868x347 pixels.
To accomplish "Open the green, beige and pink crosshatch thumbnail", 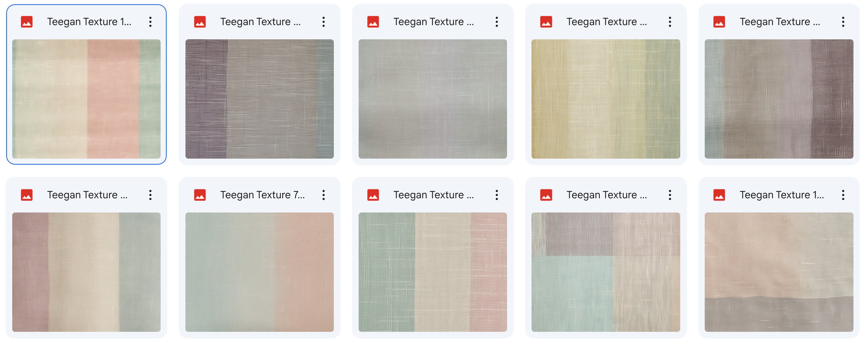I will (433, 272).
